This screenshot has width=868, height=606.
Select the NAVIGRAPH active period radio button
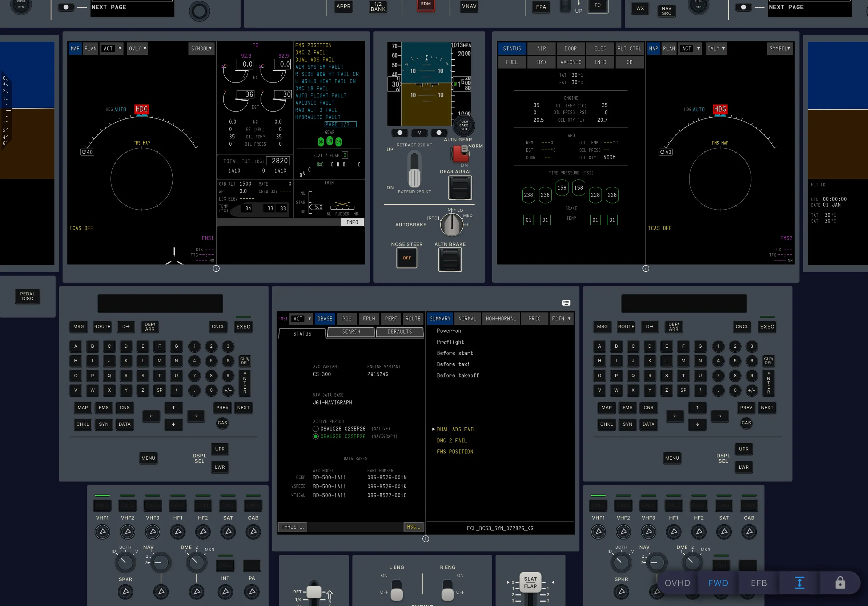pyautogui.click(x=316, y=436)
